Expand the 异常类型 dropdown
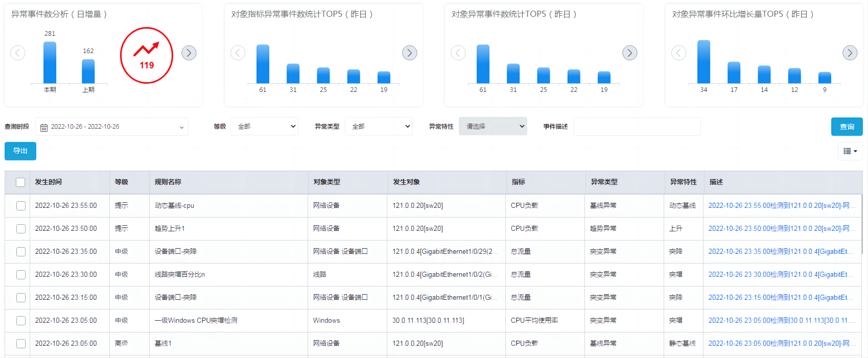Image resolution: width=868 pixels, height=358 pixels. (379, 126)
